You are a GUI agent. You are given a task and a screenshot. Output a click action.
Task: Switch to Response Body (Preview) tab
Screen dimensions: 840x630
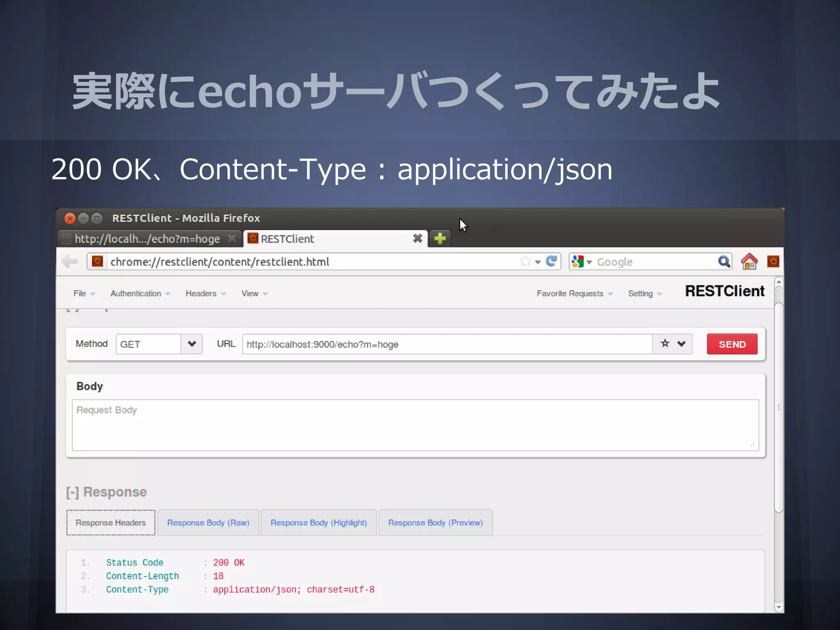pyautogui.click(x=435, y=523)
